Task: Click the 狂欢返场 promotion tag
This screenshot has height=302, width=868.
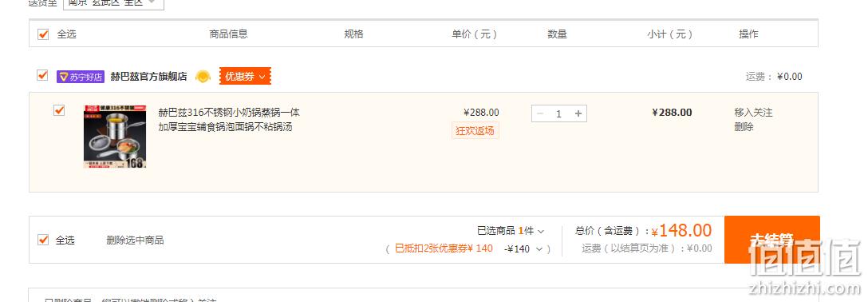Action: [475, 131]
